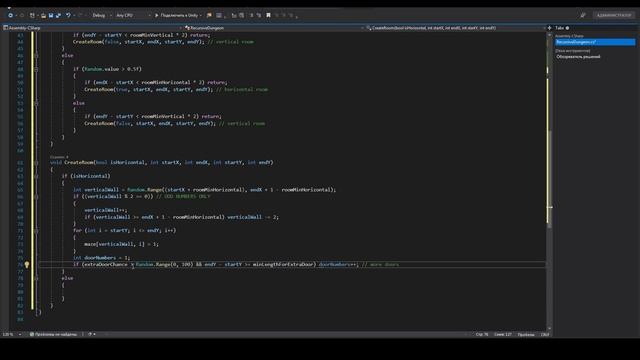Click the decrease indent toolbar icon
Viewport: 640px width, 360px height.
point(234,16)
